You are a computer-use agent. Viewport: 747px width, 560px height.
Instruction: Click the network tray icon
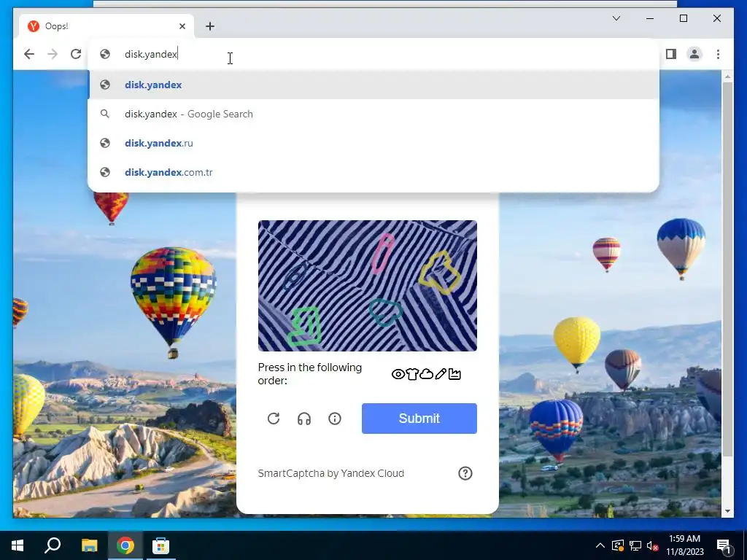tap(635, 545)
